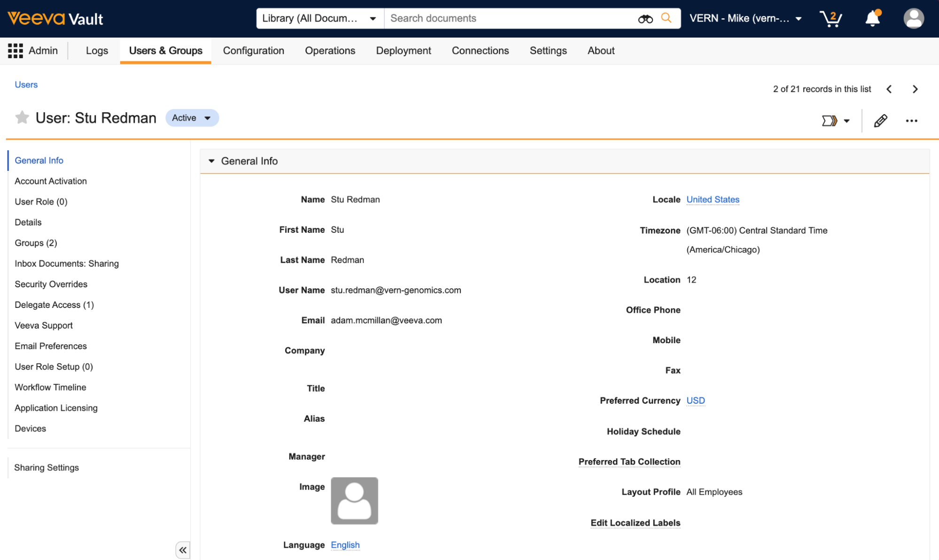Open Inbox Documents: Sharing section
Viewport: 939px width, 560px height.
point(67,264)
